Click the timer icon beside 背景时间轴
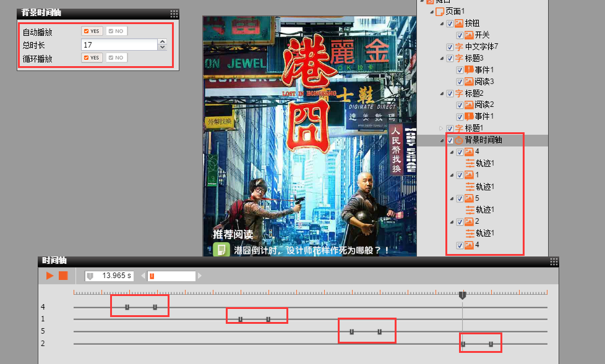605x364 pixels. (x=459, y=140)
